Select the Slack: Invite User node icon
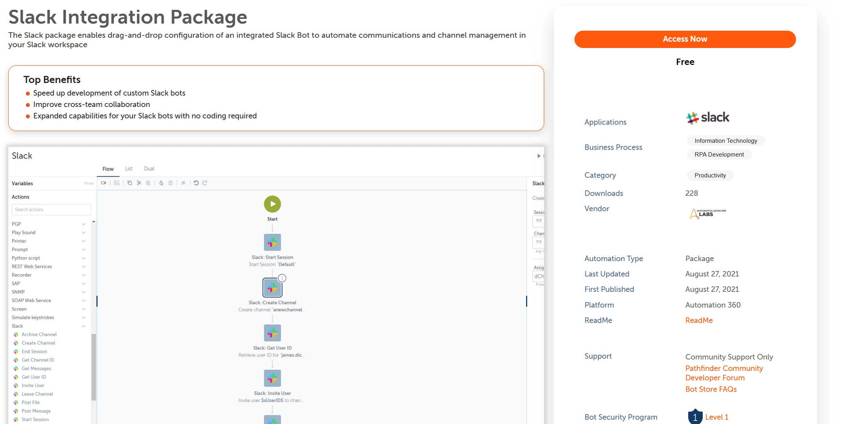868x424 pixels. pos(272,378)
